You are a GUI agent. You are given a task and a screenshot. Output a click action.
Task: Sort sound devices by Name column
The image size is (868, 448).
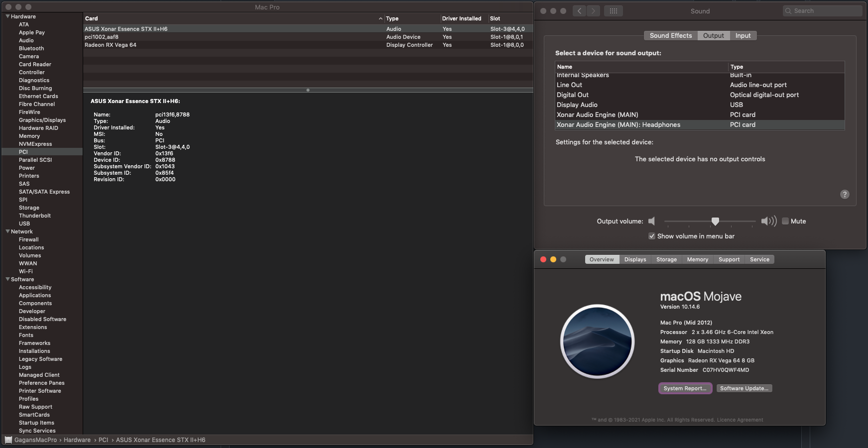pos(641,67)
